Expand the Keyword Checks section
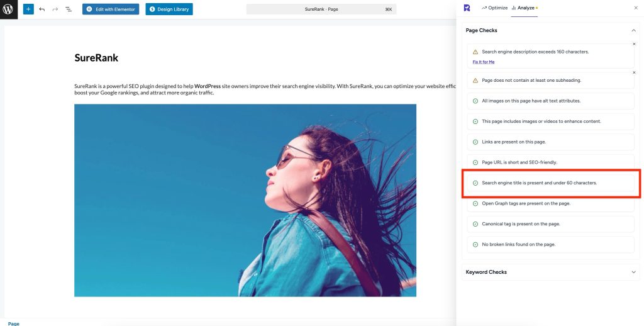This screenshot has width=644, height=326. (x=633, y=272)
